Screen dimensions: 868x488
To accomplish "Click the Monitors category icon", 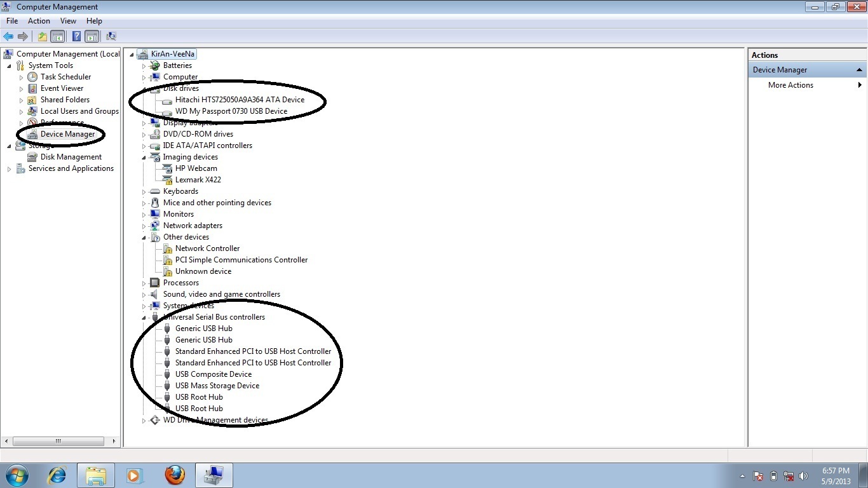I will pos(154,214).
